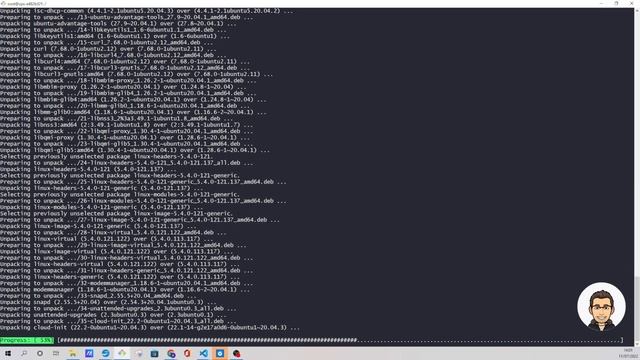Click line Unpacking isc-dhcp-common
Image resolution: width=640 pixels, height=360 pixels.
tap(147, 11)
